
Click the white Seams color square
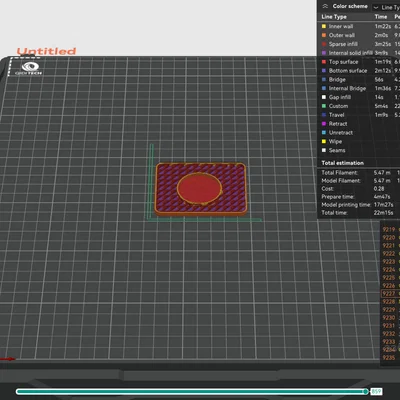pos(324,150)
